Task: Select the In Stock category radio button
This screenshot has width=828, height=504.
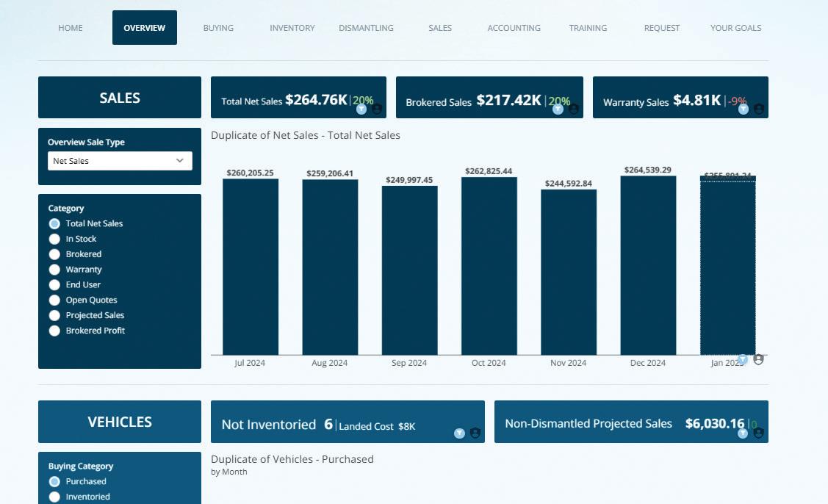Action: 54,239
